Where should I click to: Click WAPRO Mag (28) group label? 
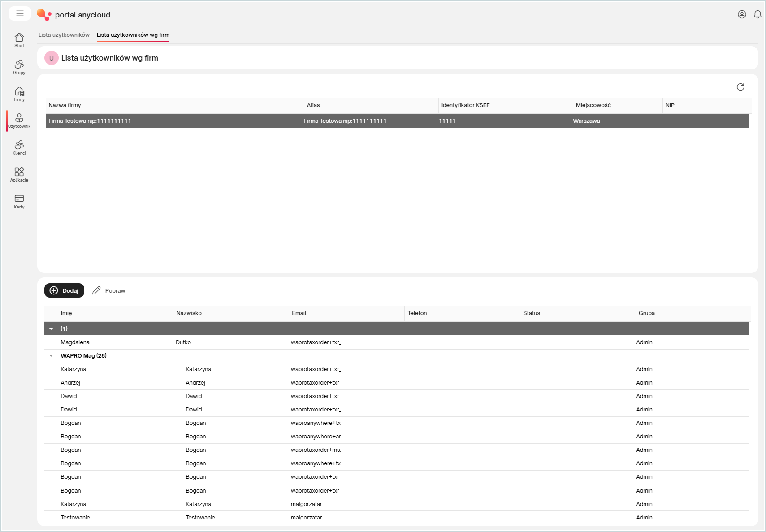coord(84,356)
